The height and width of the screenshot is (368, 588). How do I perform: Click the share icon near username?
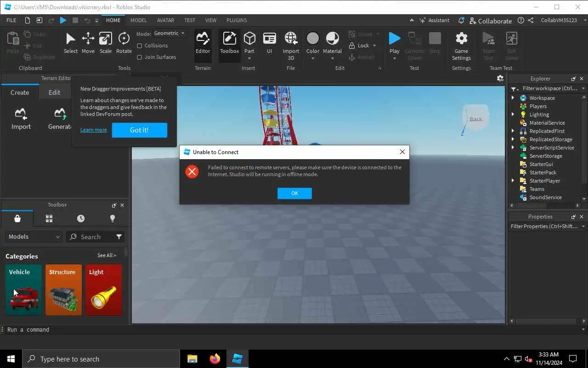[x=531, y=20]
